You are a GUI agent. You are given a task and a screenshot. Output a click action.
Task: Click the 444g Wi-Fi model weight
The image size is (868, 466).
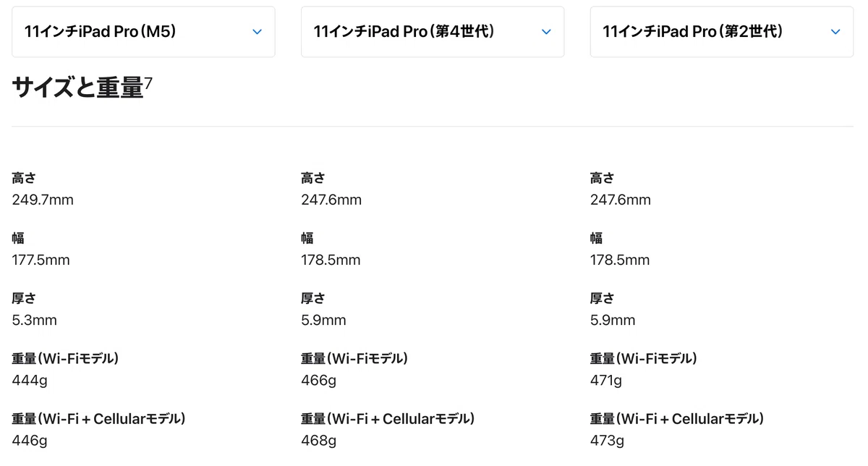pyautogui.click(x=29, y=380)
